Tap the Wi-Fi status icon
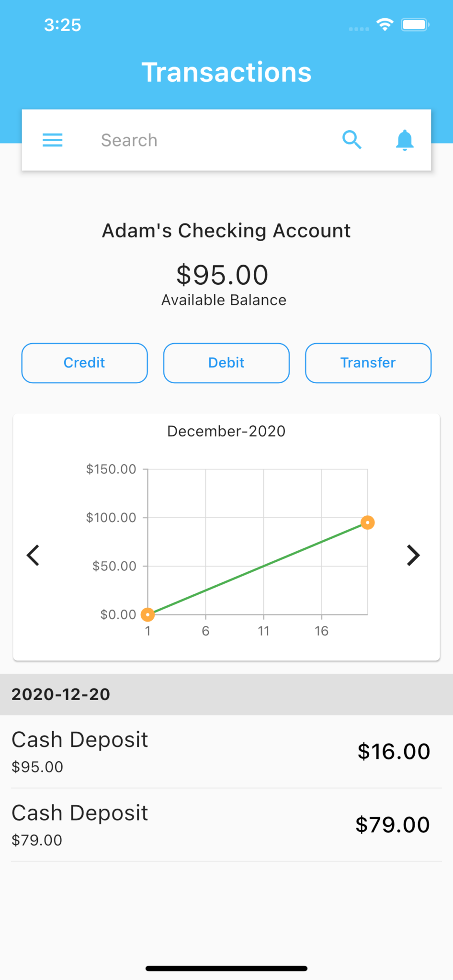 pos(385,24)
